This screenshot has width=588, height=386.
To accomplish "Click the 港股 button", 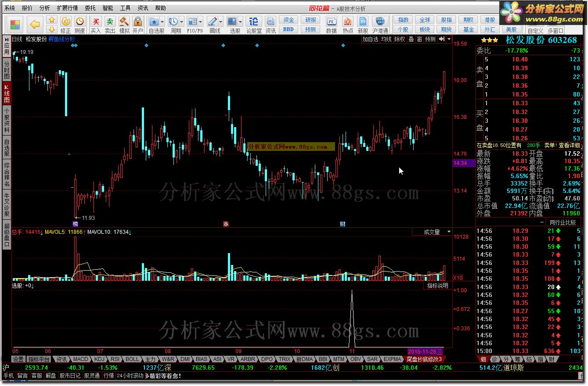I will pos(490,20).
